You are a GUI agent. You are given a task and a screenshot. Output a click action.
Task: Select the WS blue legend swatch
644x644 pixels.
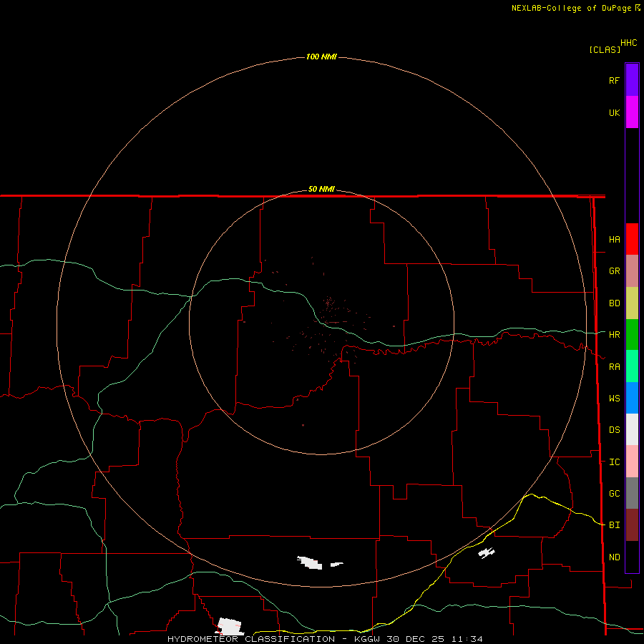632,398
